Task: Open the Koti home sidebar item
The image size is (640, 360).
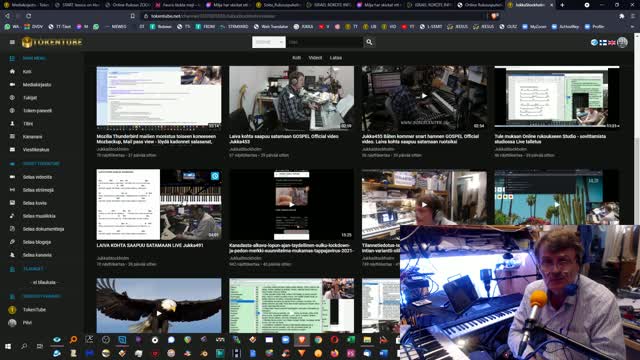Action: tap(27, 71)
